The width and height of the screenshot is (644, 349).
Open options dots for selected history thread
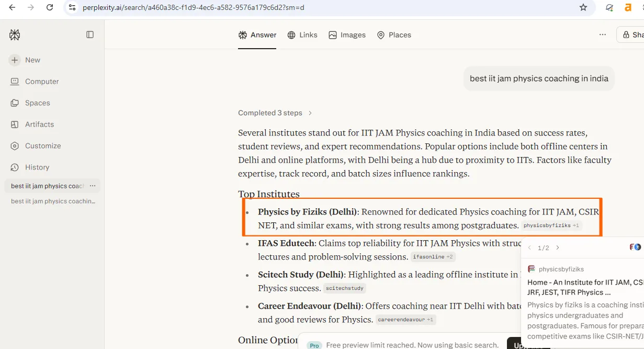coord(93,186)
